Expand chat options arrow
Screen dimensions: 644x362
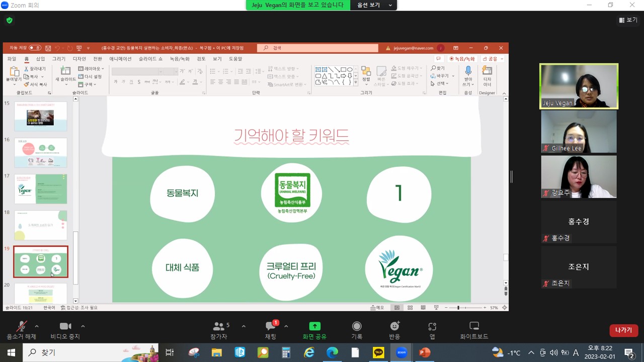[286, 326]
